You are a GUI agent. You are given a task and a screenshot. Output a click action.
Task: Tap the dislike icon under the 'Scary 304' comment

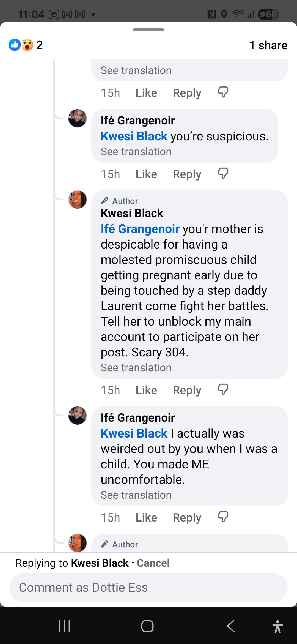tap(223, 389)
